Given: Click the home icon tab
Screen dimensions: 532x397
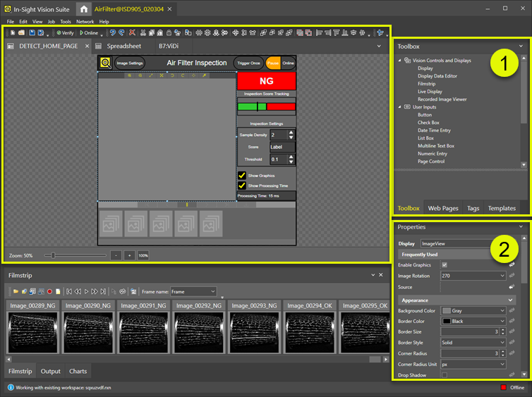Looking at the screenshot, I should (84, 8).
